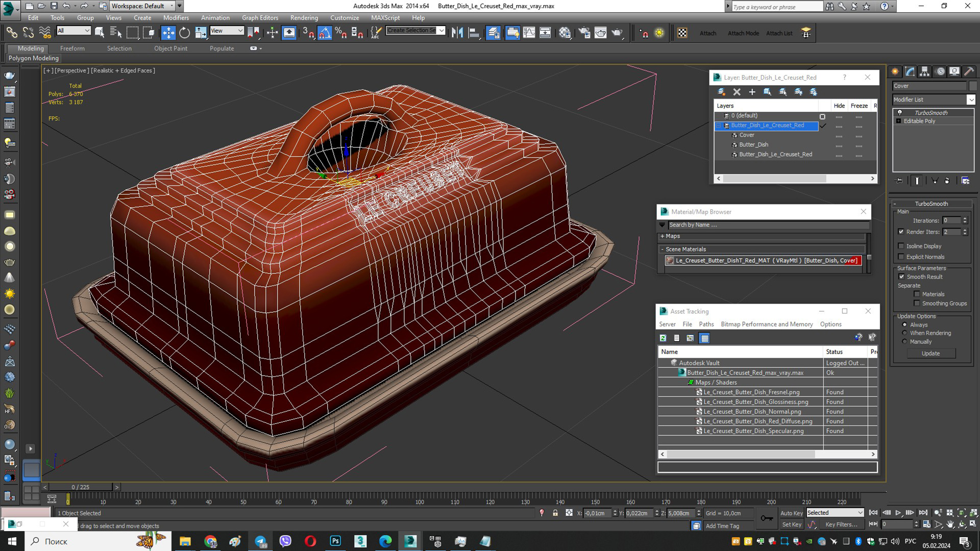Image resolution: width=980 pixels, height=551 pixels.
Task: Open Modify tab in command panel
Action: [x=910, y=71]
